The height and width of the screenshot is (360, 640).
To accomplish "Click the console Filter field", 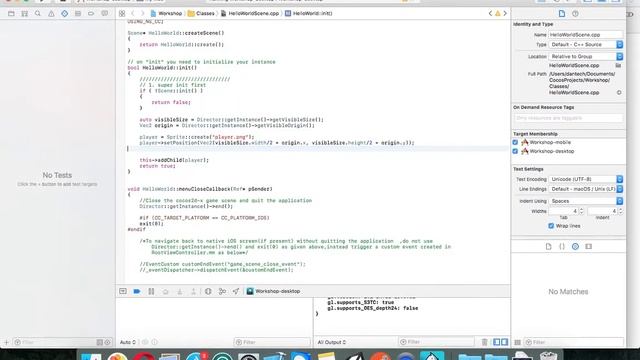I will [436, 342].
